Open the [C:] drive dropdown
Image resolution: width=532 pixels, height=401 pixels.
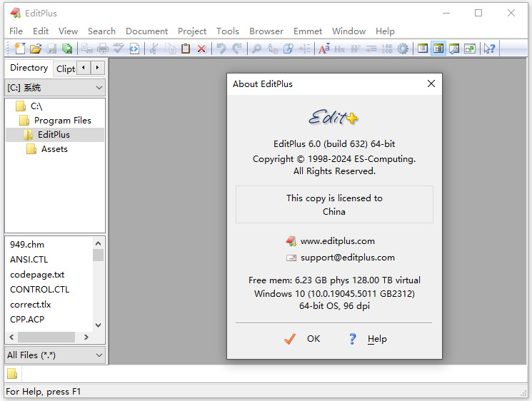click(x=55, y=88)
